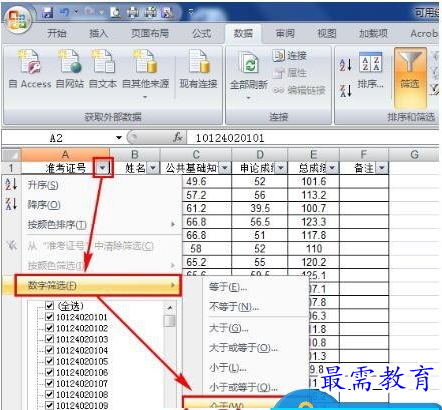
Task: Select Less Than (小于) filter option
Action: coord(255,368)
